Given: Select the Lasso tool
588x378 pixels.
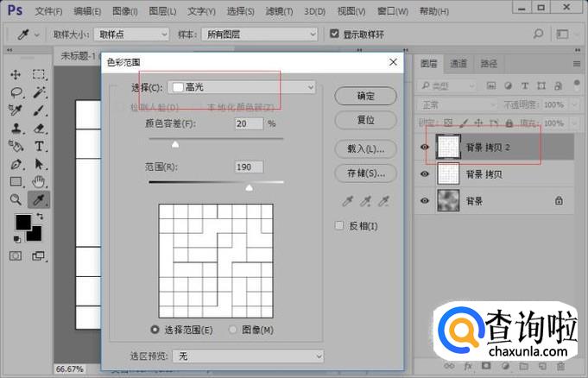Looking at the screenshot, I should tap(16, 92).
